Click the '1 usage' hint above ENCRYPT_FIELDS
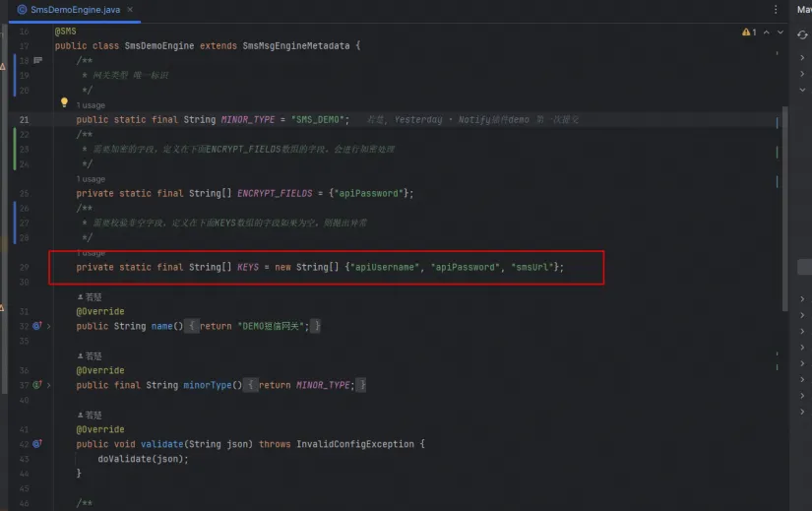 click(x=91, y=179)
